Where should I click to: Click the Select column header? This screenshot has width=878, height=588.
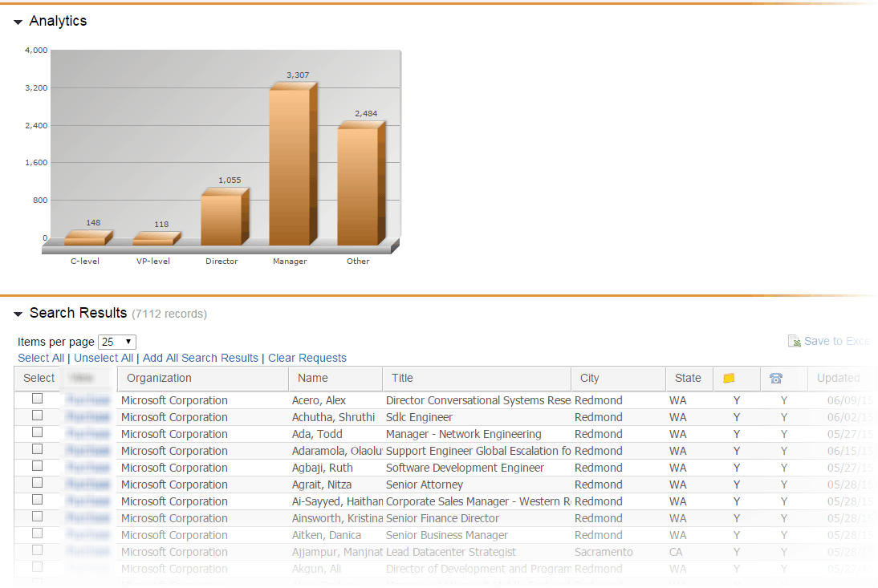pyautogui.click(x=39, y=378)
